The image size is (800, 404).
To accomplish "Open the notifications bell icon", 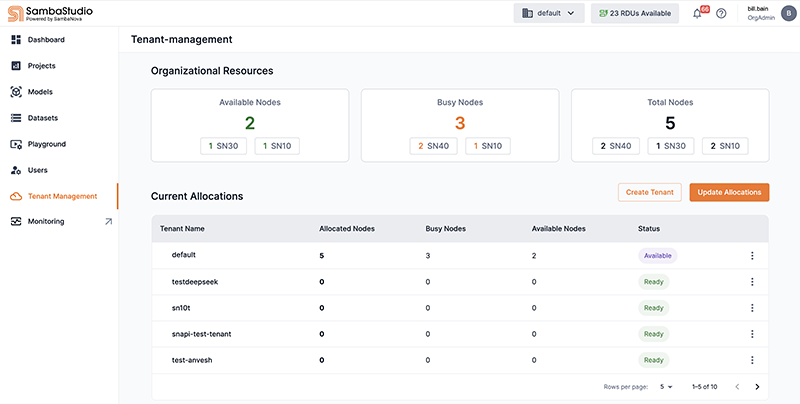I will pyautogui.click(x=697, y=13).
